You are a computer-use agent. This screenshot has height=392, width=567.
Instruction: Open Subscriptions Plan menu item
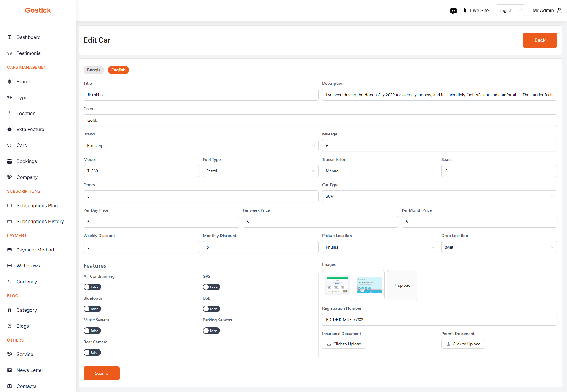(37, 205)
